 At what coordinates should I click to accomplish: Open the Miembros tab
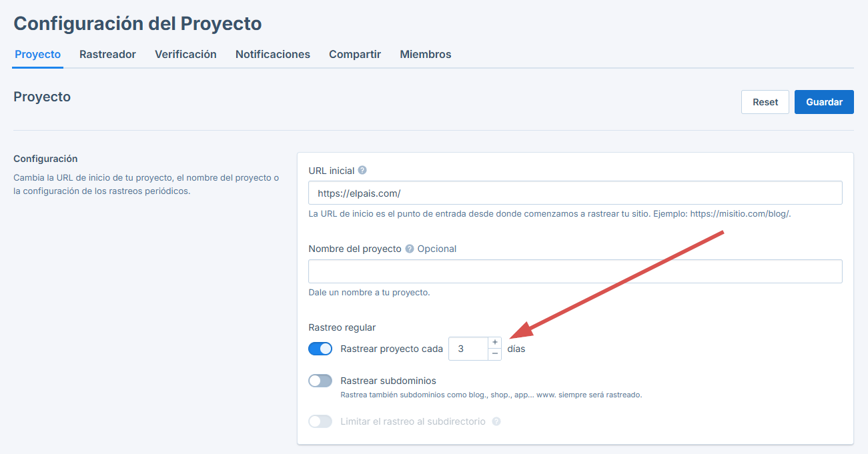coord(425,54)
